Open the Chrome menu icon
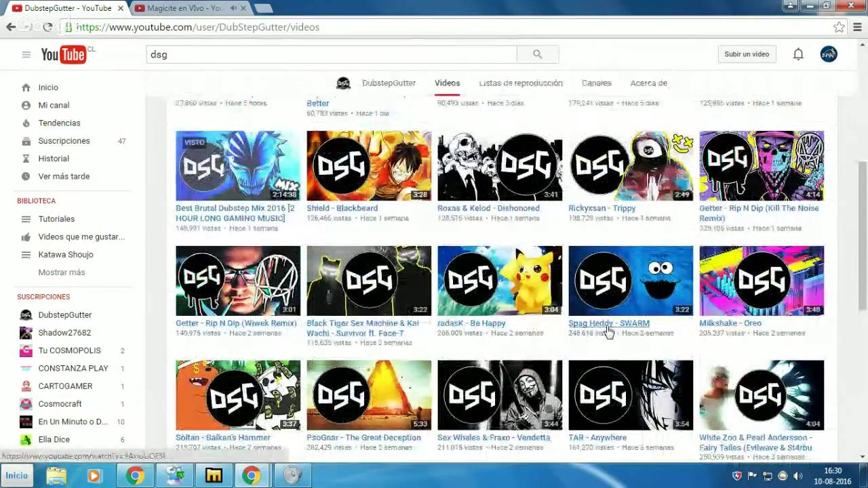This screenshot has height=488, width=868. 858,27
